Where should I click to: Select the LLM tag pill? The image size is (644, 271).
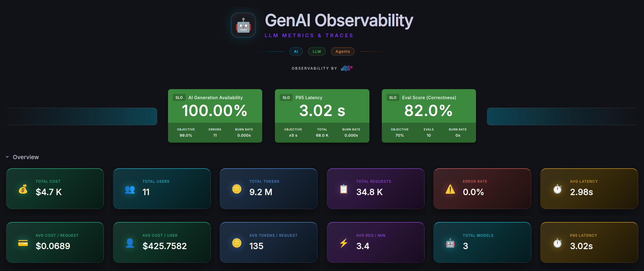pos(317,51)
